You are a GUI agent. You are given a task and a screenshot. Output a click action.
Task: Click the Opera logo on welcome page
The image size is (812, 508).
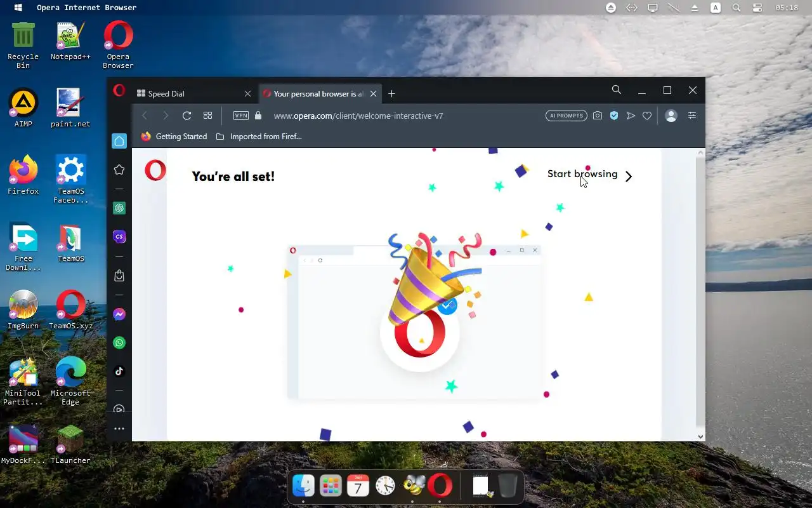point(155,170)
